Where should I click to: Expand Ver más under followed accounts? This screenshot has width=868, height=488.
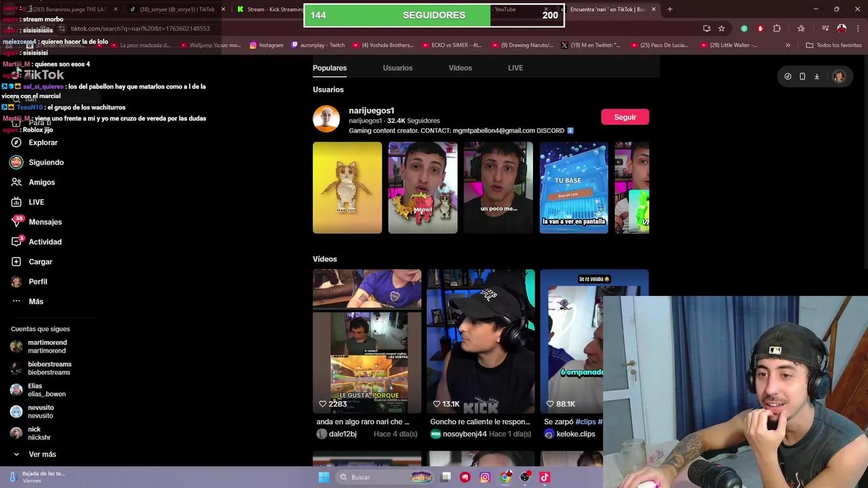pyautogui.click(x=34, y=454)
